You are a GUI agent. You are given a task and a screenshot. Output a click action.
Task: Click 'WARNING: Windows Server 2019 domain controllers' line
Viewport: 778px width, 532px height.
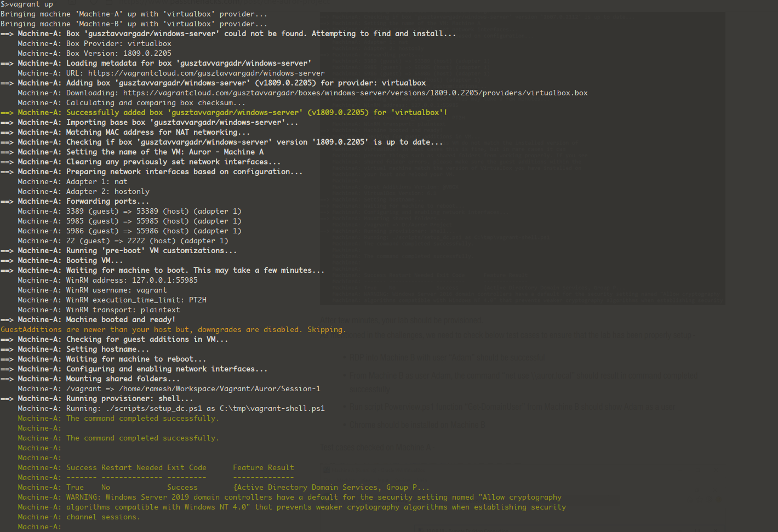[x=289, y=497]
